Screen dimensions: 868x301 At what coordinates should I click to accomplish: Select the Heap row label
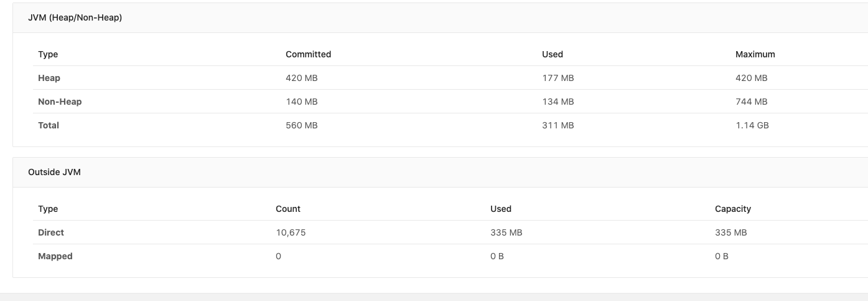pyautogui.click(x=49, y=78)
